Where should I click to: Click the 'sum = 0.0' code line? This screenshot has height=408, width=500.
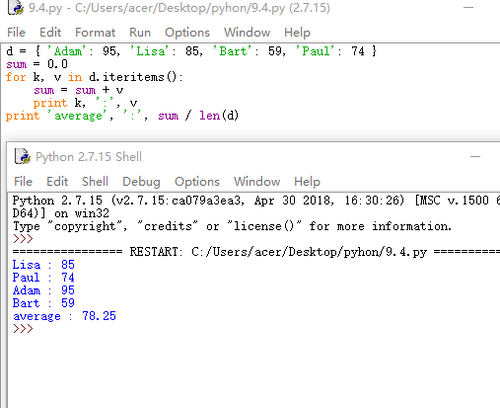37,64
